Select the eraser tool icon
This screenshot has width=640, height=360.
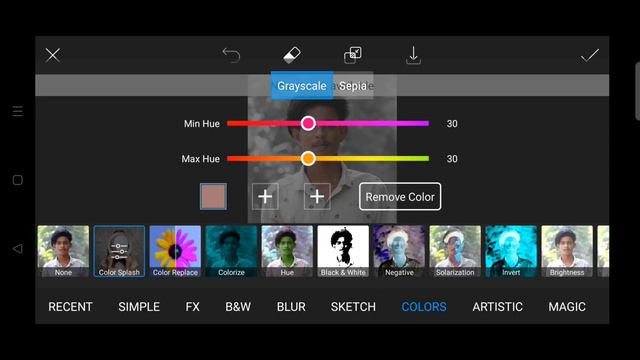292,55
